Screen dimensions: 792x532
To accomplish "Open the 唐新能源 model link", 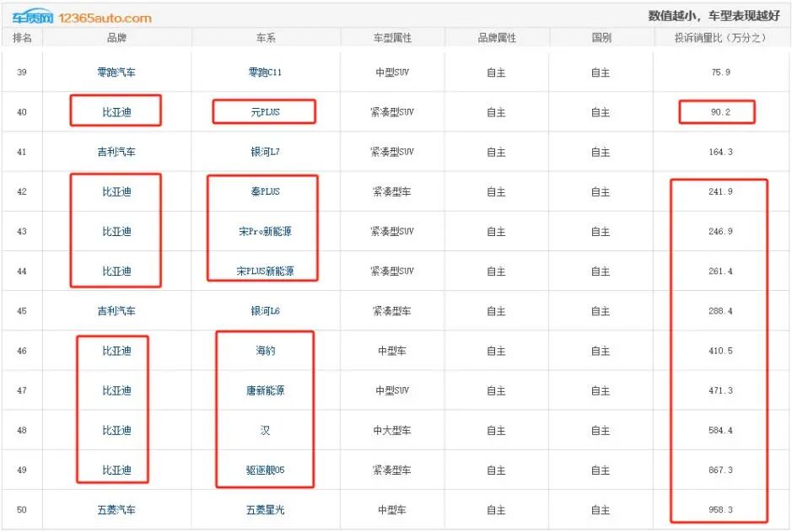I will [x=265, y=390].
